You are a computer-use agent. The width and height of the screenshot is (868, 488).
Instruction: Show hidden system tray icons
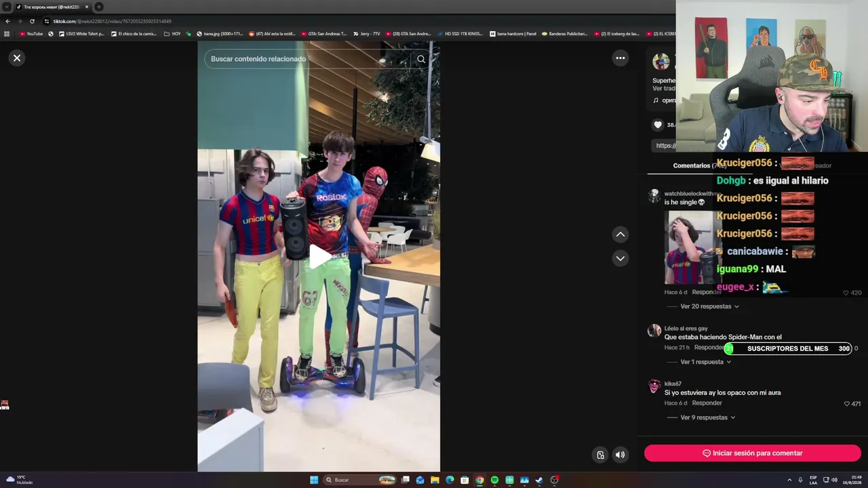tap(789, 480)
